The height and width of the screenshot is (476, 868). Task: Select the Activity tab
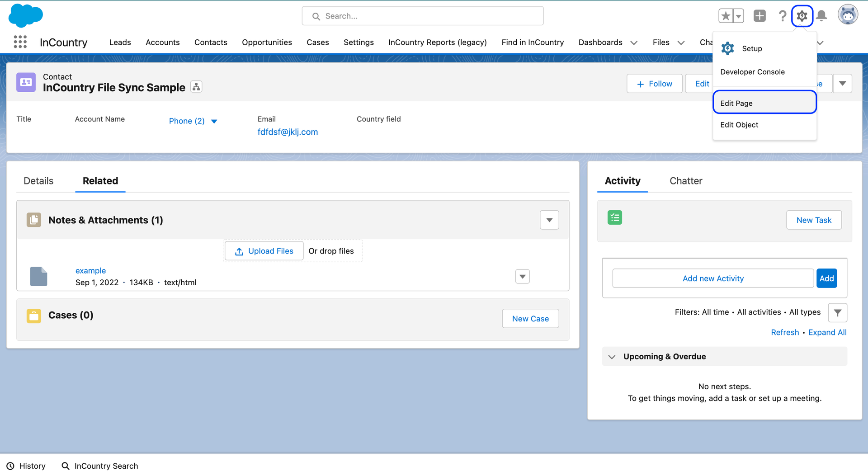coord(623,181)
